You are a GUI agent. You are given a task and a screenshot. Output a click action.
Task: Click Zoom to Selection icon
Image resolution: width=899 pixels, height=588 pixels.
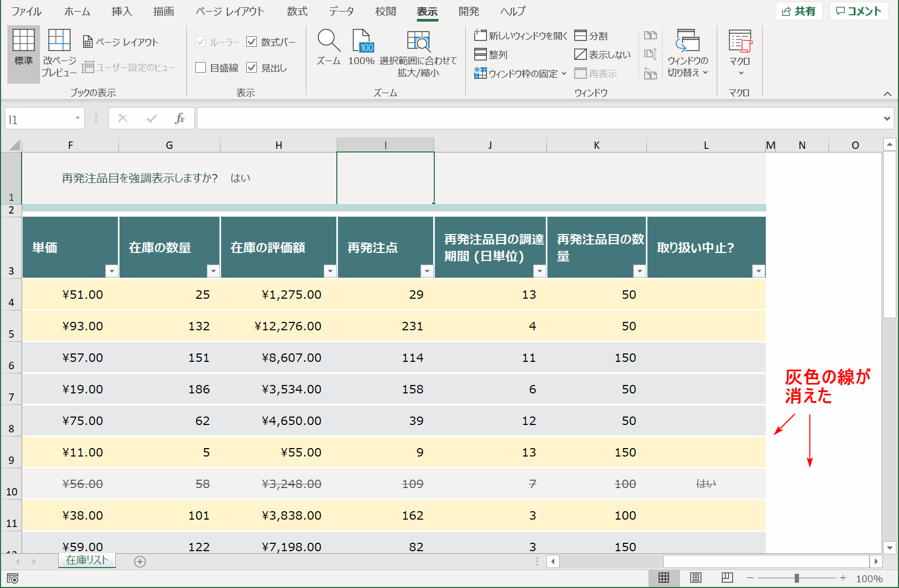pyautogui.click(x=418, y=41)
